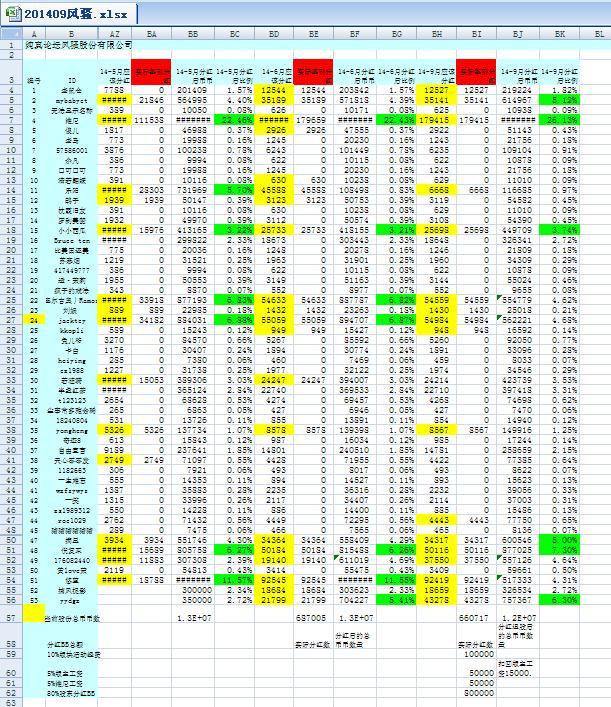Click the green cell '11.57%' in column BC

234,580
